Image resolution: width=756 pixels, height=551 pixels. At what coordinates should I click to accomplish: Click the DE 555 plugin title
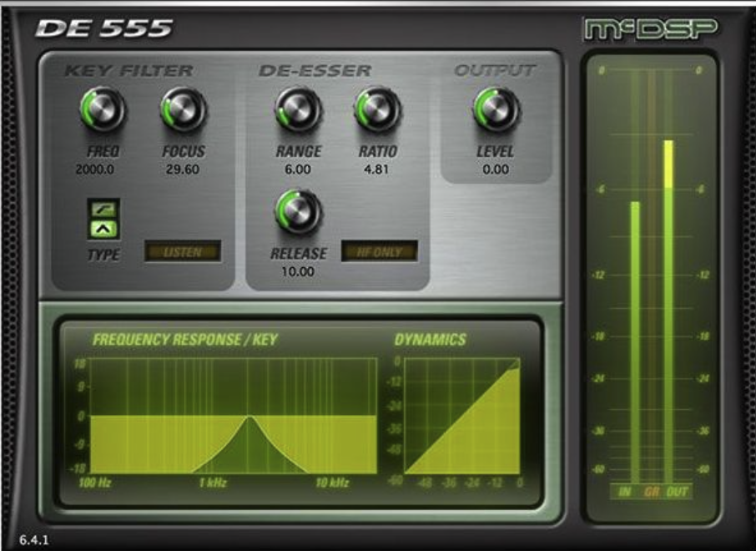[x=104, y=28]
